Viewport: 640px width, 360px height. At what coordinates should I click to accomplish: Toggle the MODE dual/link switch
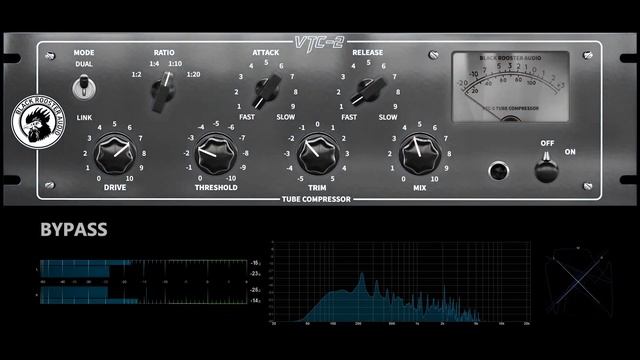click(x=84, y=87)
